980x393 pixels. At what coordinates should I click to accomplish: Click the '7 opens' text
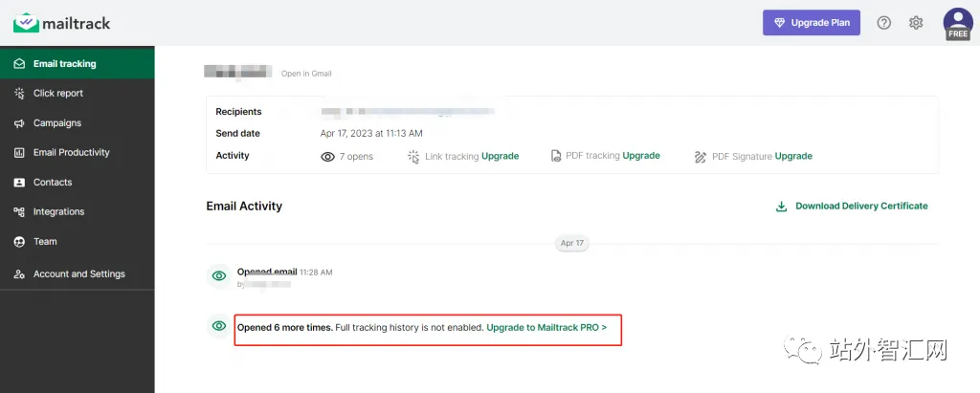pyautogui.click(x=356, y=157)
